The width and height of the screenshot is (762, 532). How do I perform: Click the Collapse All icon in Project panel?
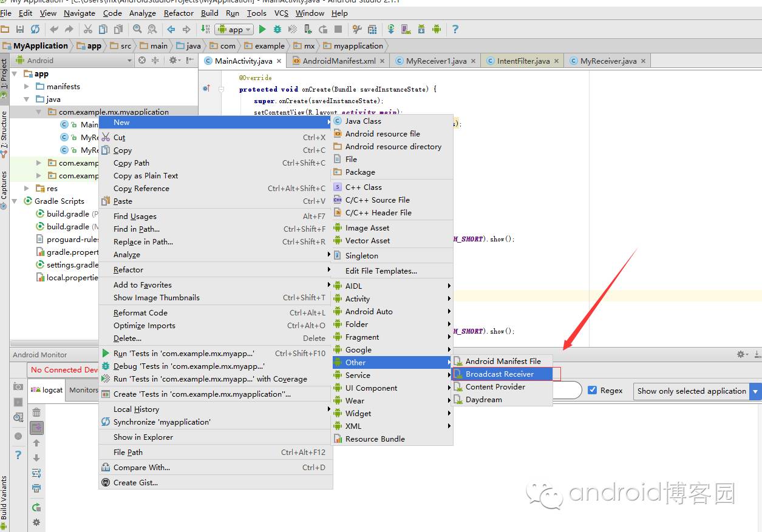point(155,60)
